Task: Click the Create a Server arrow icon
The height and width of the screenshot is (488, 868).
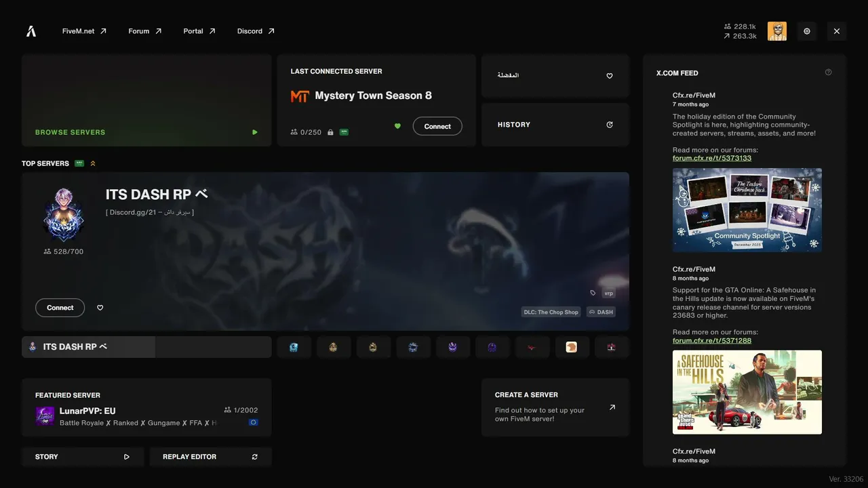Action: pyautogui.click(x=612, y=407)
